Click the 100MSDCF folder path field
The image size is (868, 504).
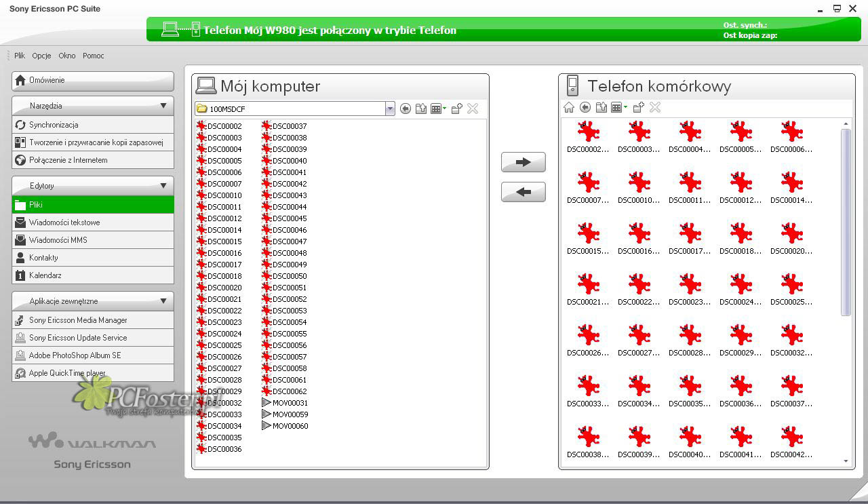[x=290, y=109]
